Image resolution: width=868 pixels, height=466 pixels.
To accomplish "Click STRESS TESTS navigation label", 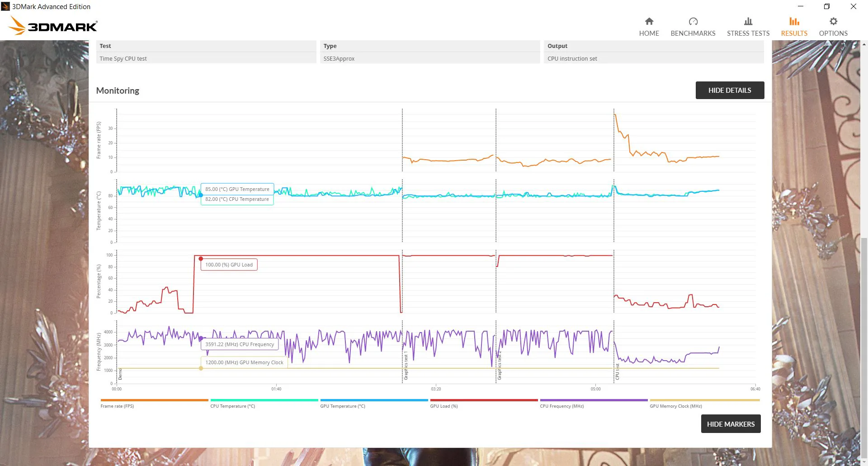I will point(748,33).
